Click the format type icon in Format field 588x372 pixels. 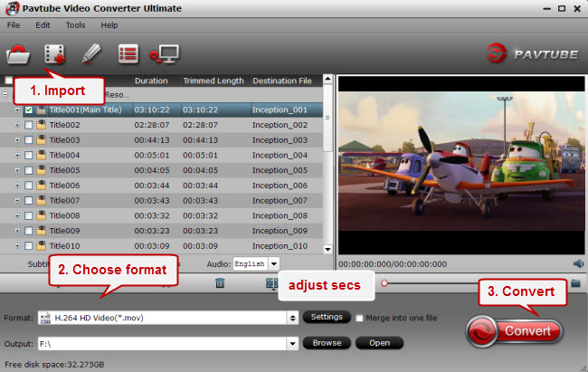point(46,318)
